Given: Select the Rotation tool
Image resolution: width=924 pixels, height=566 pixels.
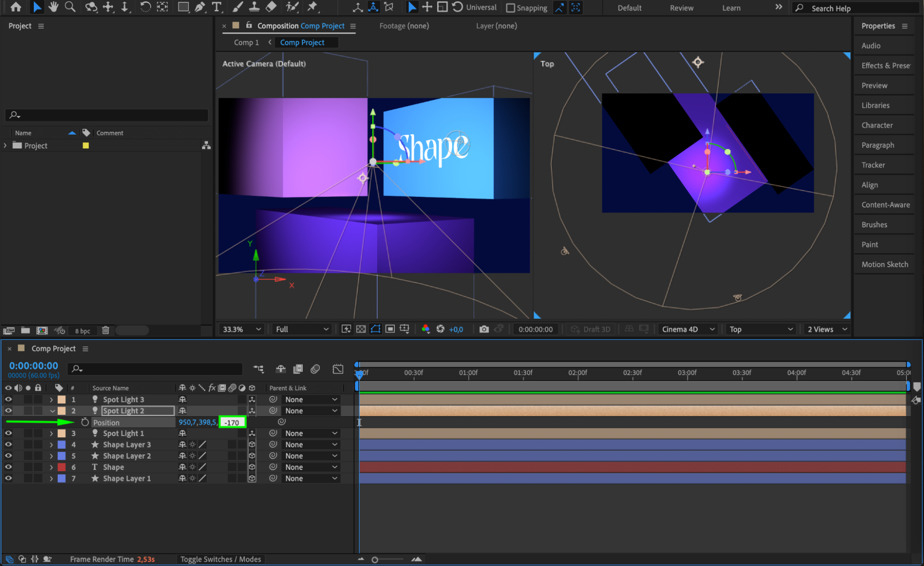Looking at the screenshot, I should 145,7.
